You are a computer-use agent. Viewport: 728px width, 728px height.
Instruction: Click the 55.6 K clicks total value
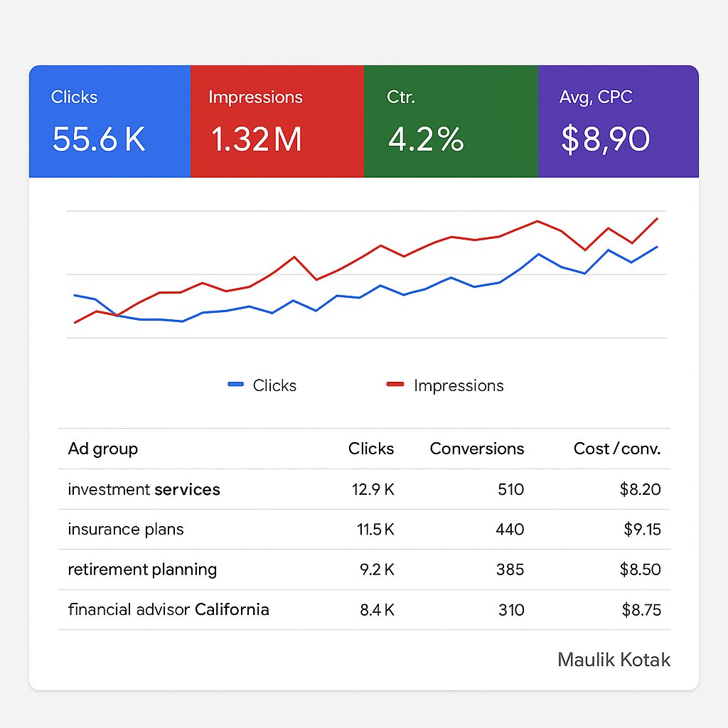pos(98,139)
